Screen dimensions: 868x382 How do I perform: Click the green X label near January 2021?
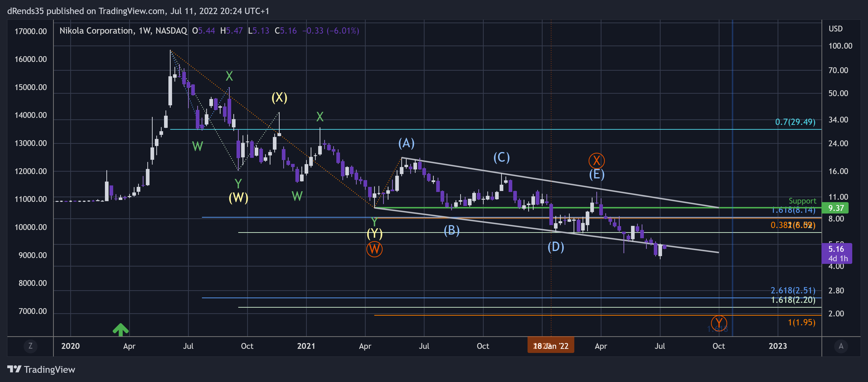click(320, 117)
